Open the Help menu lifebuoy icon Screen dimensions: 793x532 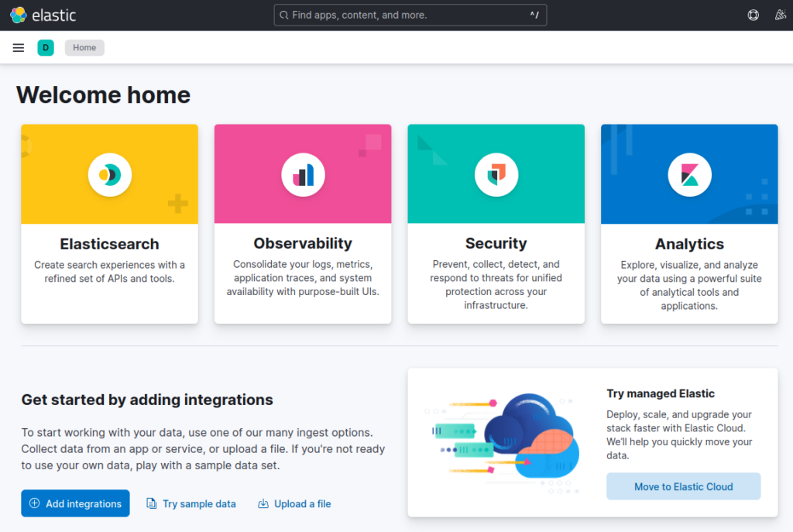point(753,15)
